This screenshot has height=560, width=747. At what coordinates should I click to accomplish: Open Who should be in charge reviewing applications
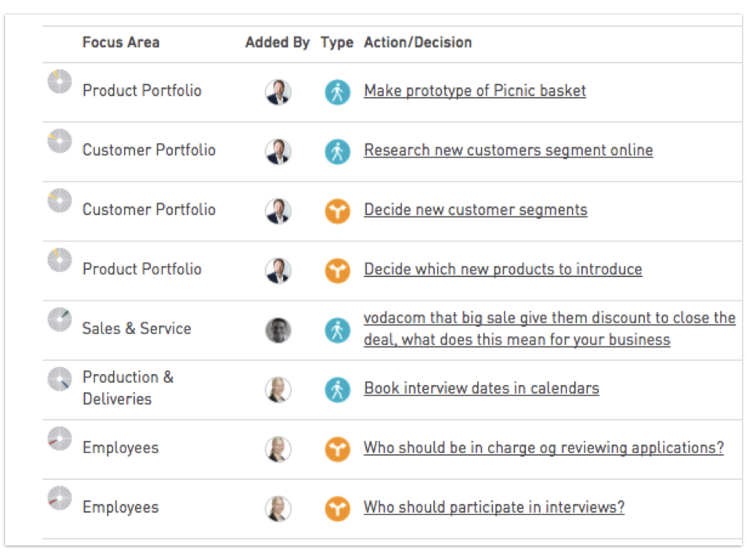[x=543, y=448]
